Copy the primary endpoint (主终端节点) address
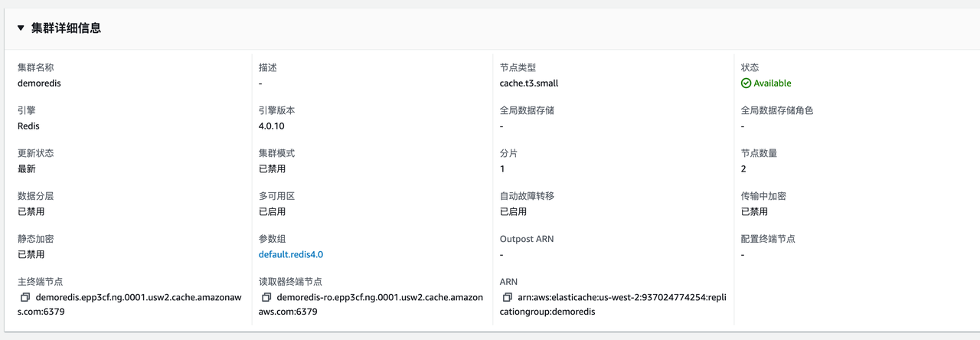 click(25, 297)
